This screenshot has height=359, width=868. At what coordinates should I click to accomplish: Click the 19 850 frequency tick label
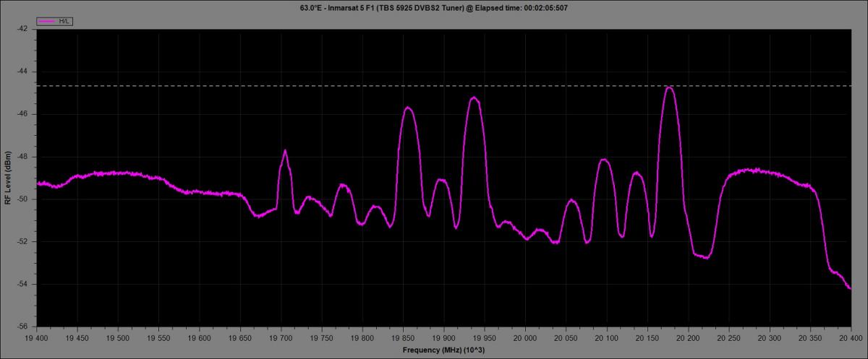(403, 337)
